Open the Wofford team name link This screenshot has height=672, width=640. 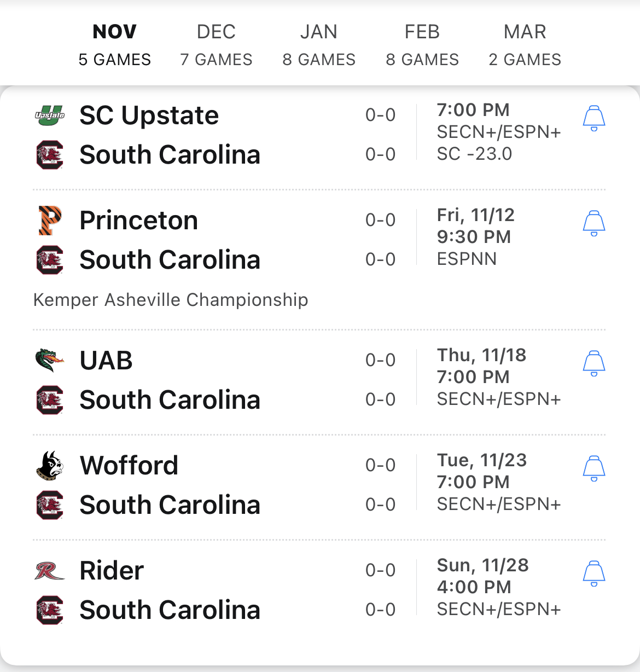(x=129, y=466)
